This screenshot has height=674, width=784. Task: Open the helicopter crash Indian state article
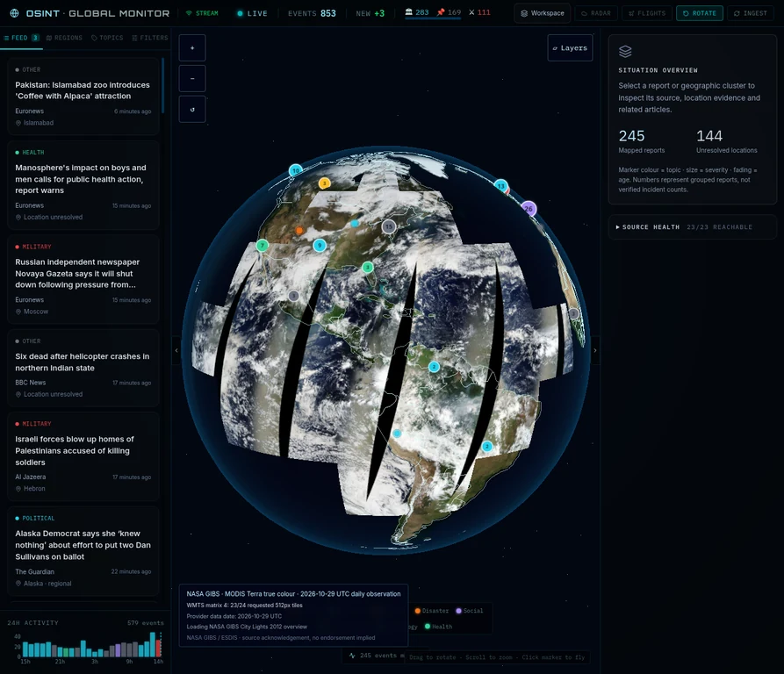pos(83,368)
